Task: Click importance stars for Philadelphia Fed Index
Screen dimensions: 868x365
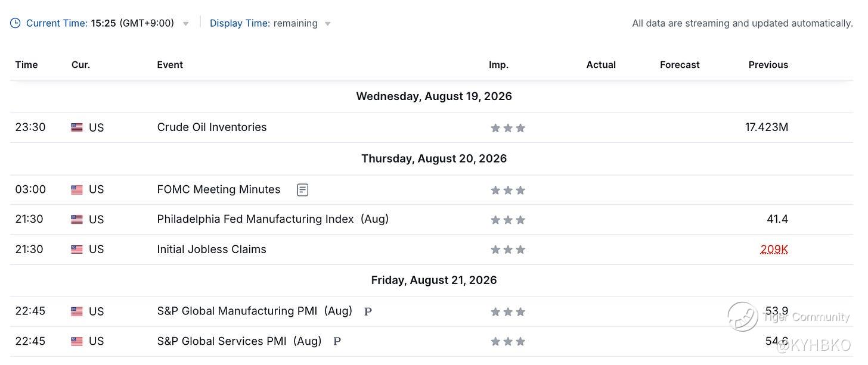Action: point(508,220)
